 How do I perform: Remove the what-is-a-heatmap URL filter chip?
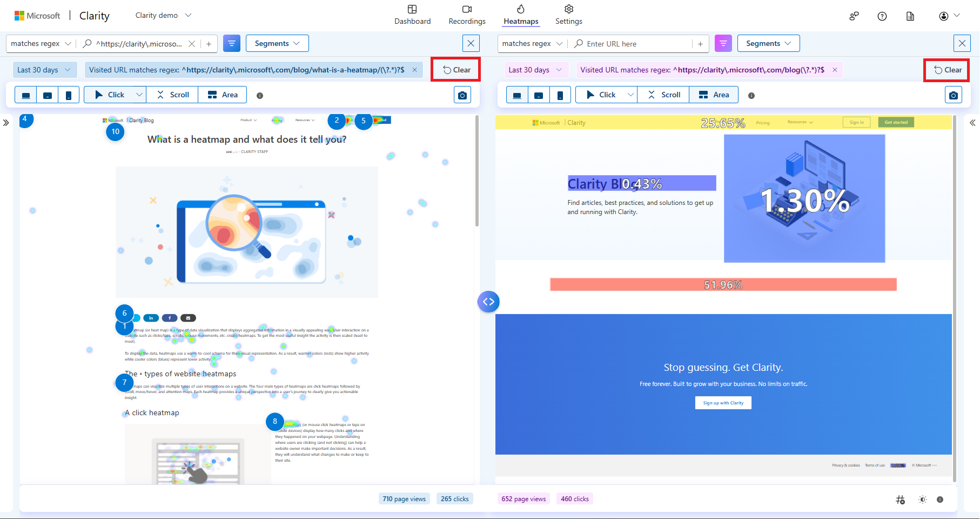pos(414,70)
